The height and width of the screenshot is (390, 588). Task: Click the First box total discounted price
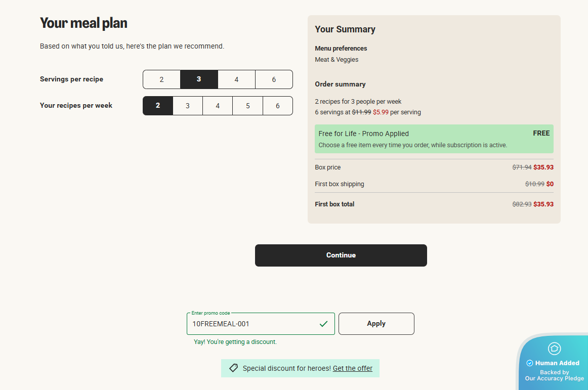(543, 204)
